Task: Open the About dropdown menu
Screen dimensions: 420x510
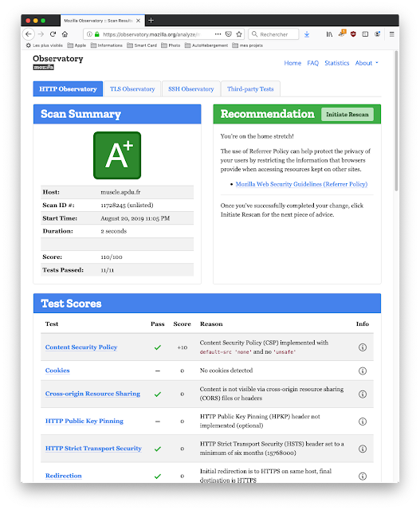Action: pyautogui.click(x=367, y=63)
